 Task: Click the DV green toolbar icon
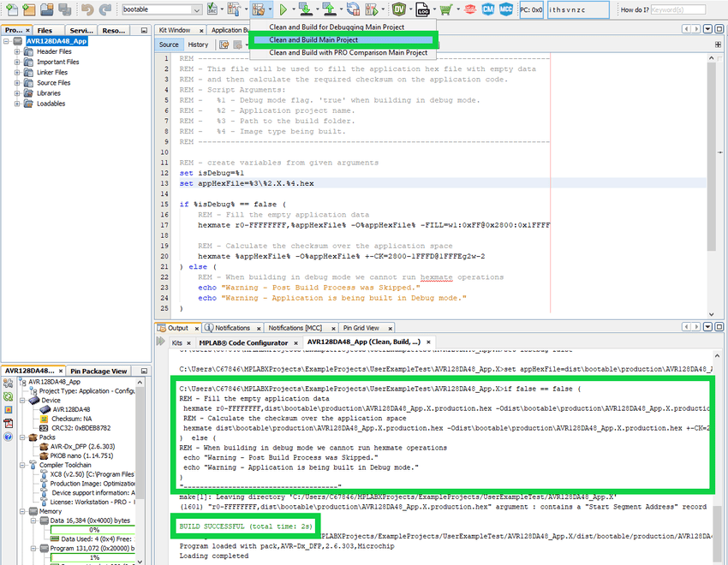pyautogui.click(x=399, y=9)
